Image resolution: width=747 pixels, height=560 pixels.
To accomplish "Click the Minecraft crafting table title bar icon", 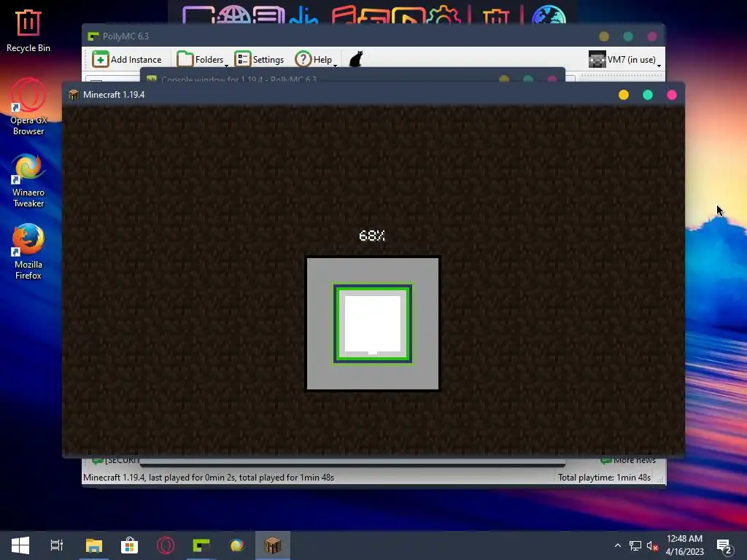I will click(74, 95).
